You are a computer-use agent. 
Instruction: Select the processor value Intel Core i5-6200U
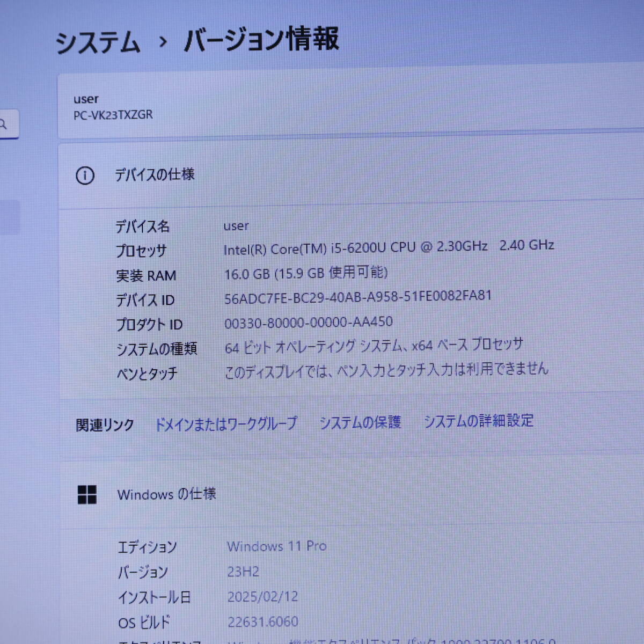pyautogui.click(x=389, y=247)
